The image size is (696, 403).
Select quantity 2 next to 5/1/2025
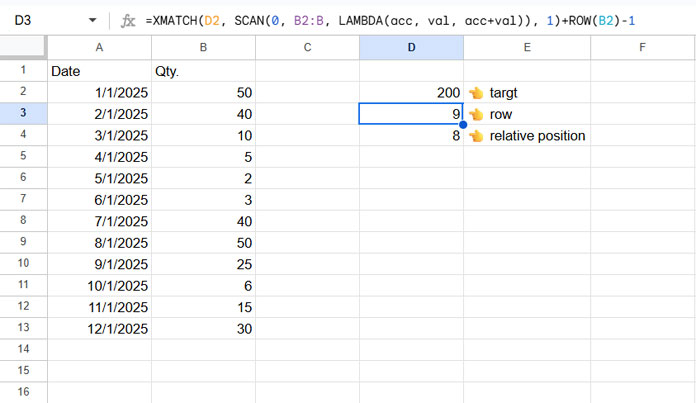tap(203, 178)
